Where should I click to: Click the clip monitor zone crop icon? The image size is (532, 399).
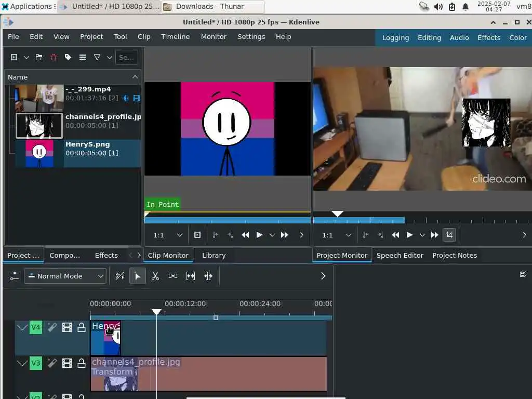click(x=197, y=235)
